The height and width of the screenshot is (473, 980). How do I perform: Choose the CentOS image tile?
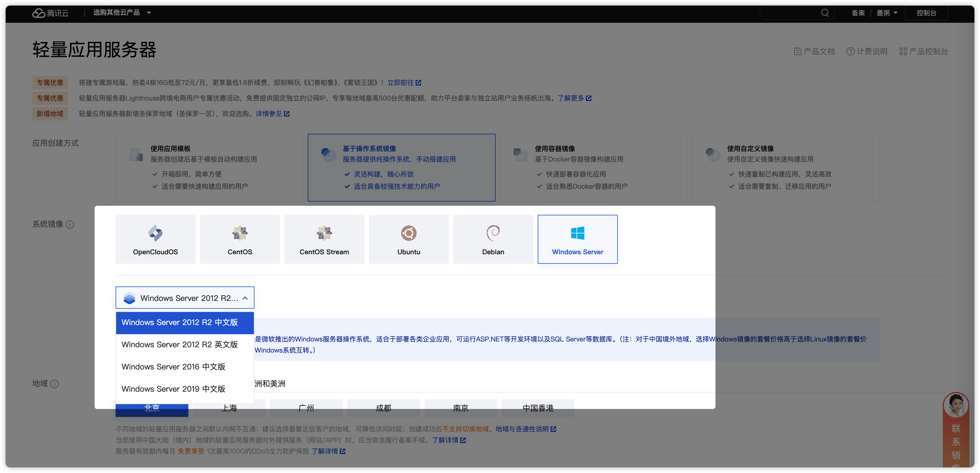(x=240, y=239)
